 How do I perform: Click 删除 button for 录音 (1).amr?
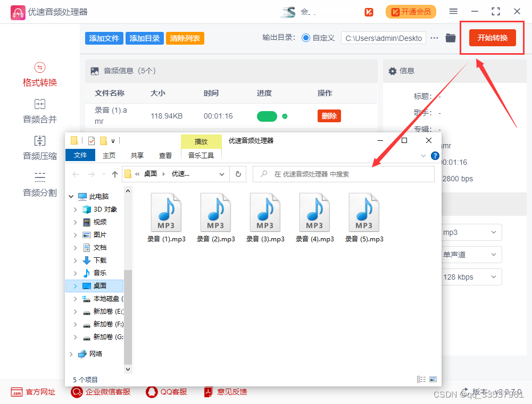329,116
